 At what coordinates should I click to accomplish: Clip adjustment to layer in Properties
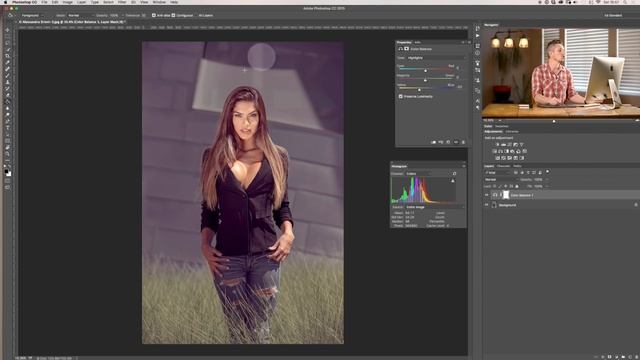tap(433, 142)
